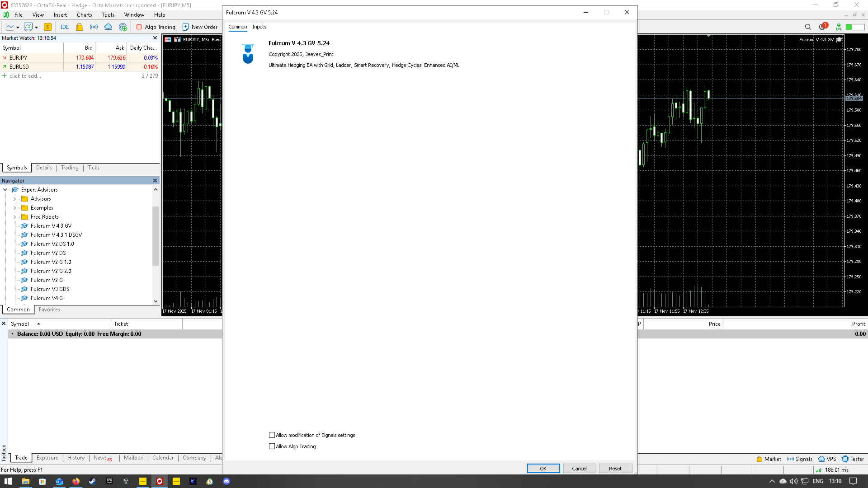Viewport: 868px width, 488px height.
Task: Open the search magnifier icon
Action: pos(808,27)
